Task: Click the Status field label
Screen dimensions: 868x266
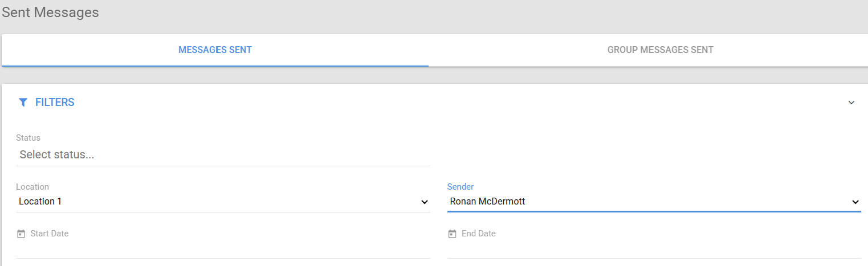Action: point(28,138)
